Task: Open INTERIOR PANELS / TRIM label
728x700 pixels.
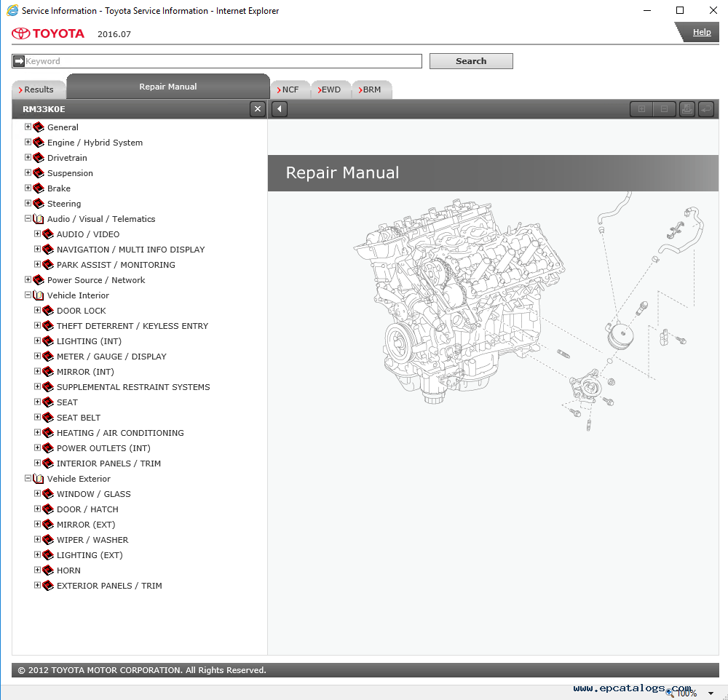Action: pos(108,464)
